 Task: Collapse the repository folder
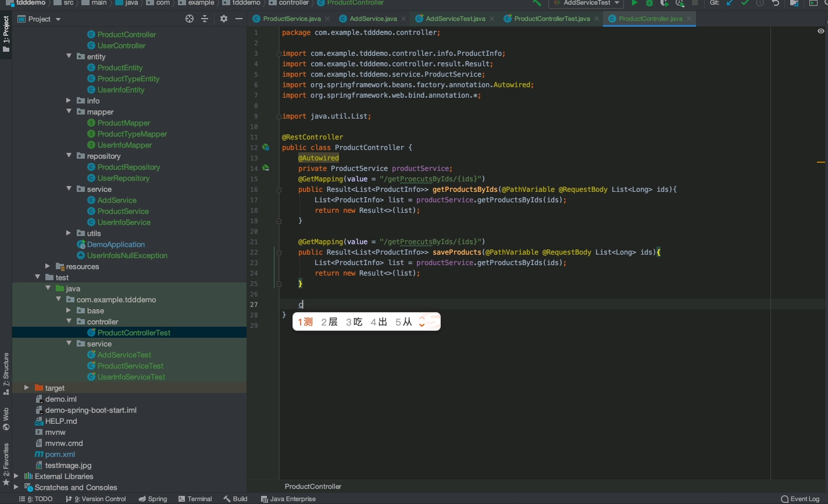[69, 156]
